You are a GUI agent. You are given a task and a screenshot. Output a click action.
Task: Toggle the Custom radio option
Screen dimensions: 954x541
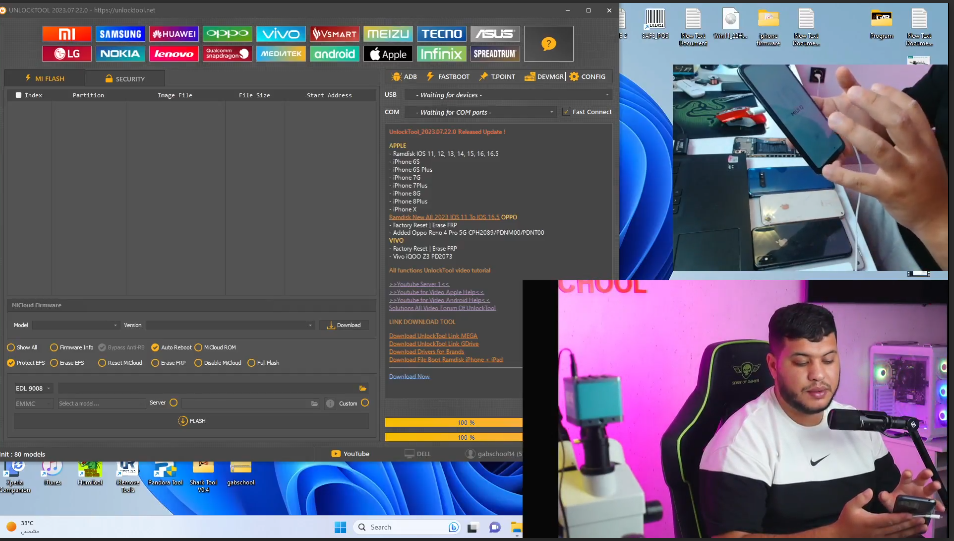[365, 403]
